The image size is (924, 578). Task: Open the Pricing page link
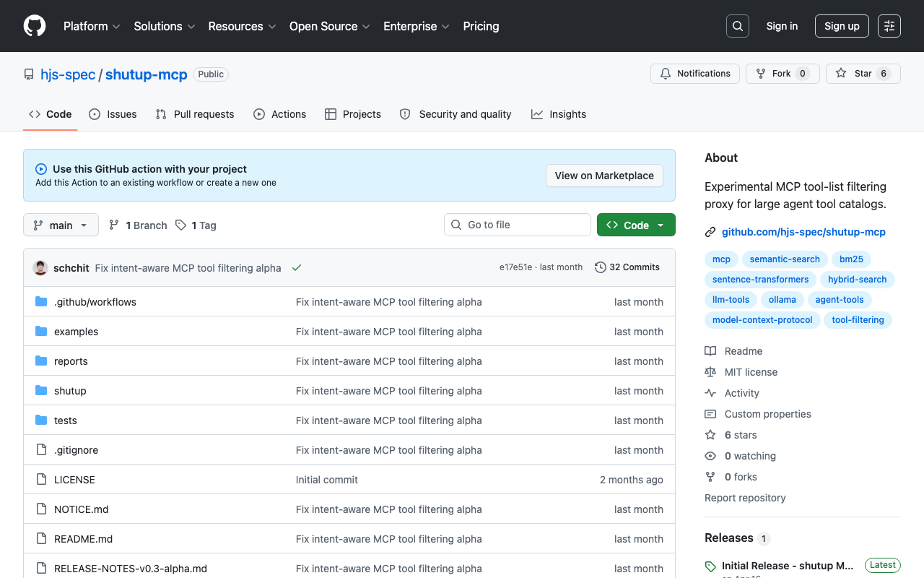[x=481, y=26]
